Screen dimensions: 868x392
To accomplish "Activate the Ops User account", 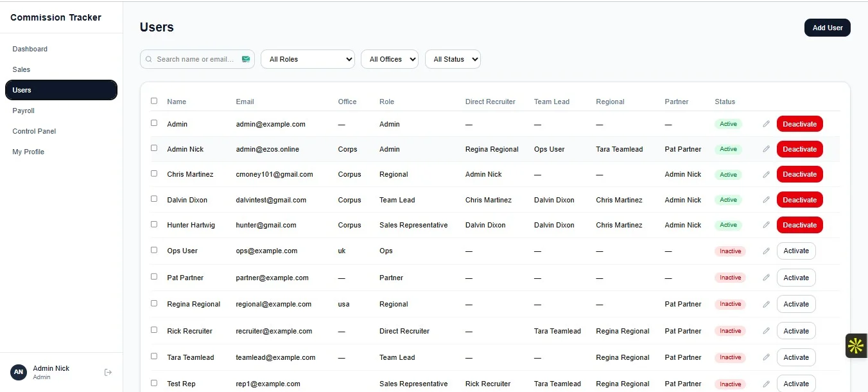I will 796,251.
